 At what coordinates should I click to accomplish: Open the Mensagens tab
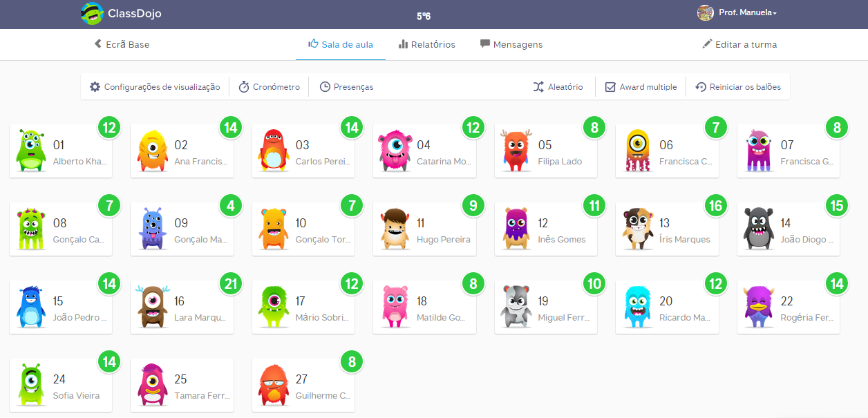click(x=511, y=44)
